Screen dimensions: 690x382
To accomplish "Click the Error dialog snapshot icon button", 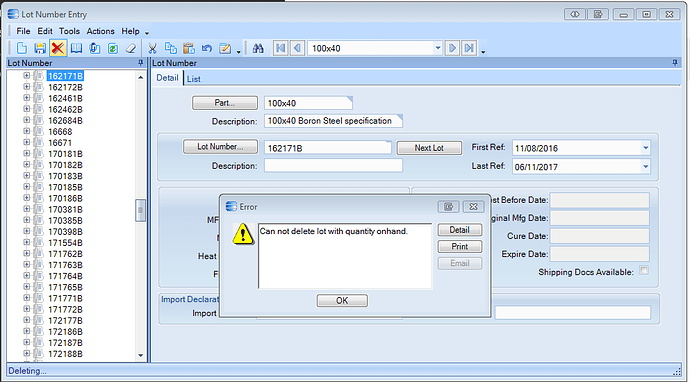I will (448, 206).
